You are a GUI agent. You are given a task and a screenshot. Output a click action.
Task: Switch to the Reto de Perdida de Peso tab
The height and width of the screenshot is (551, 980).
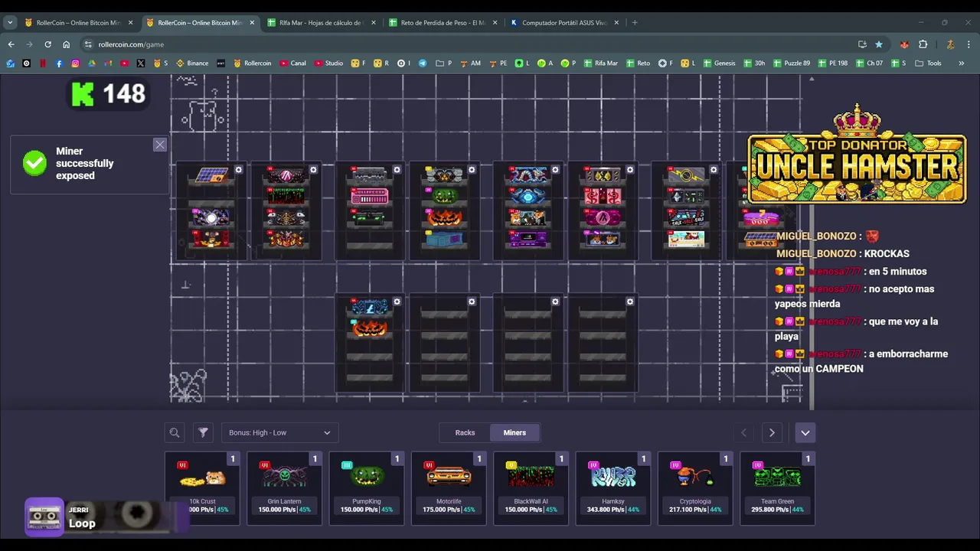coord(443,22)
